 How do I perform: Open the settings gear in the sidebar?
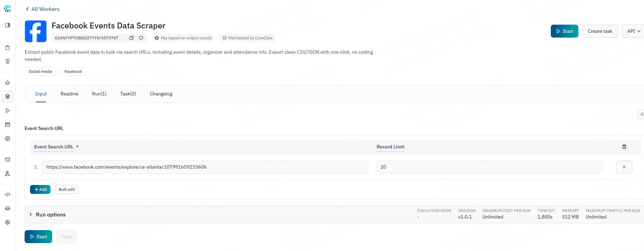pyautogui.click(x=8, y=222)
